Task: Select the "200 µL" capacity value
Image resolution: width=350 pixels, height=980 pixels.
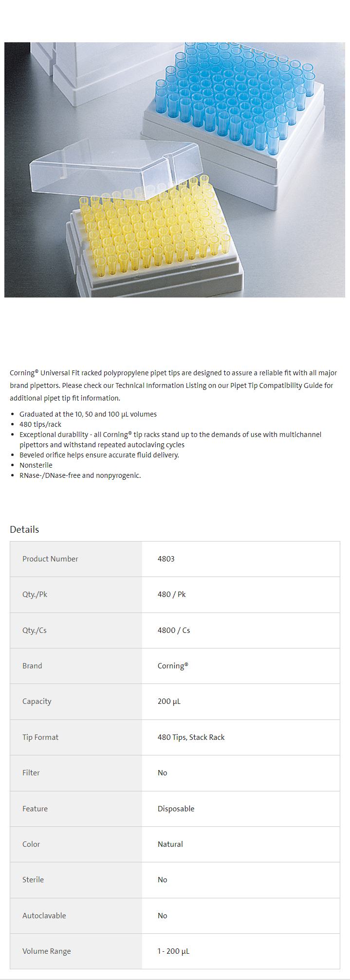Action: (169, 701)
